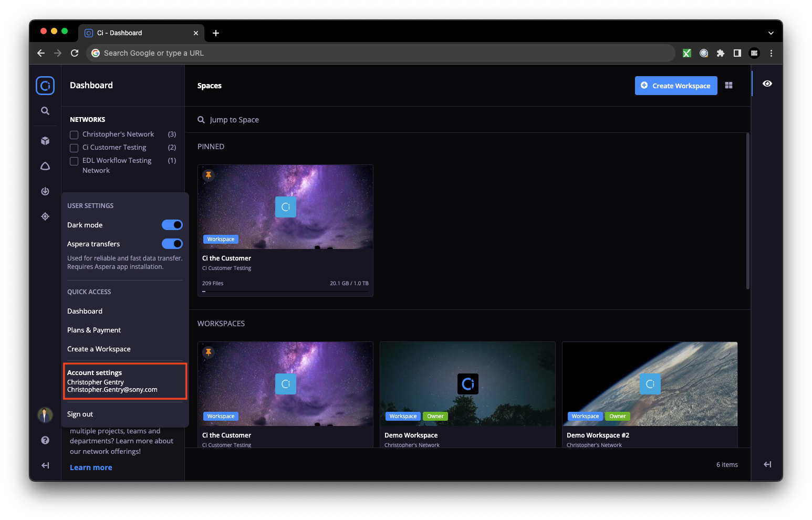The width and height of the screenshot is (812, 520).
Task: Click the pin icon on the pinned Ci the Customer card
Action: (209, 175)
